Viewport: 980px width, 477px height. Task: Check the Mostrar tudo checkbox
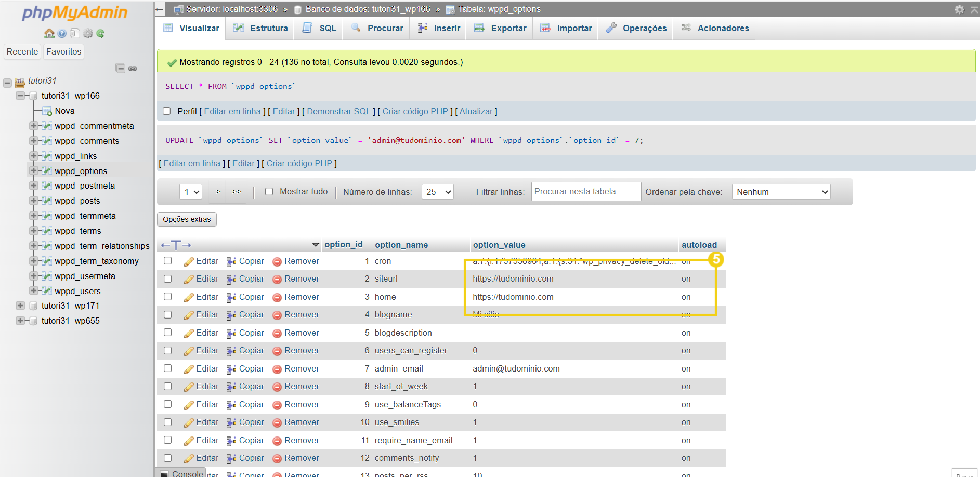[269, 192]
